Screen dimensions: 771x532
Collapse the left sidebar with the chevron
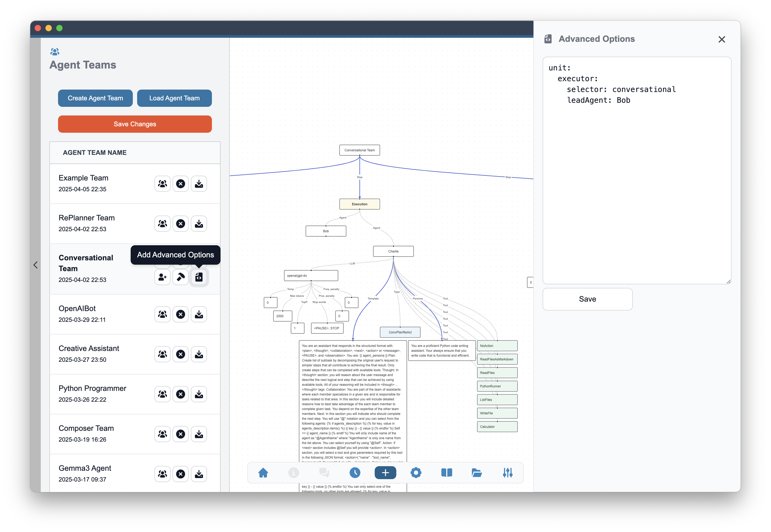click(x=35, y=265)
